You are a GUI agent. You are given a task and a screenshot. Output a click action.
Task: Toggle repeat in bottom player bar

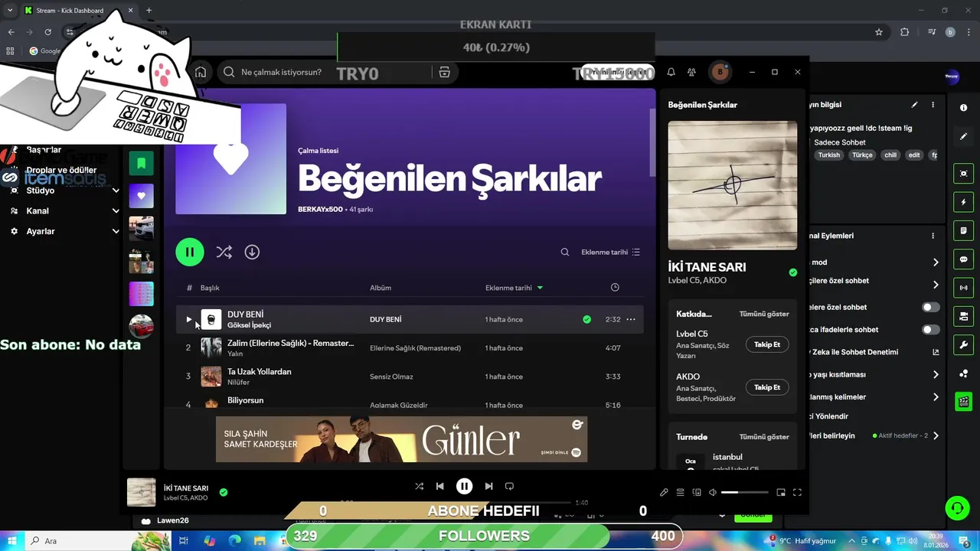[x=509, y=486]
